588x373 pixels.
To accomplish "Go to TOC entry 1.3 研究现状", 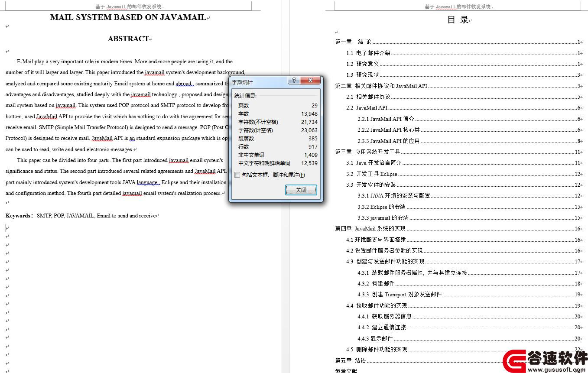I will [463, 75].
